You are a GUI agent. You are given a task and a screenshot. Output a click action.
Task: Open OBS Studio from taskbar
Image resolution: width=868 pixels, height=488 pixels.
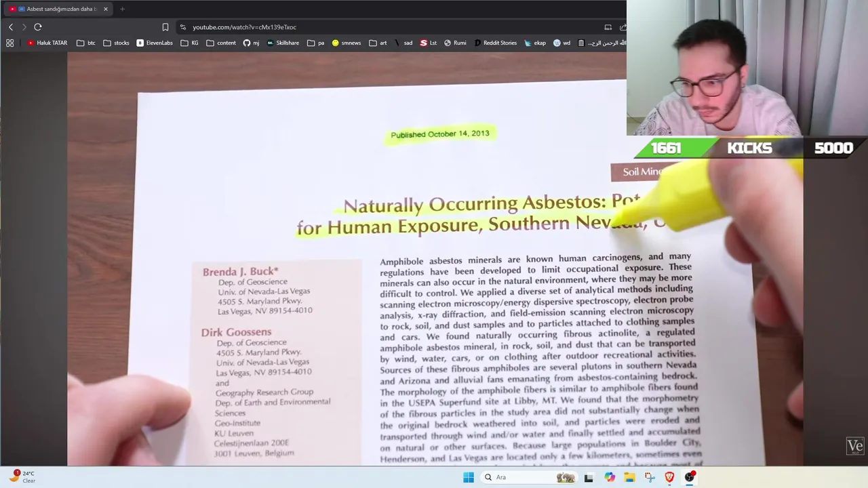tap(690, 477)
